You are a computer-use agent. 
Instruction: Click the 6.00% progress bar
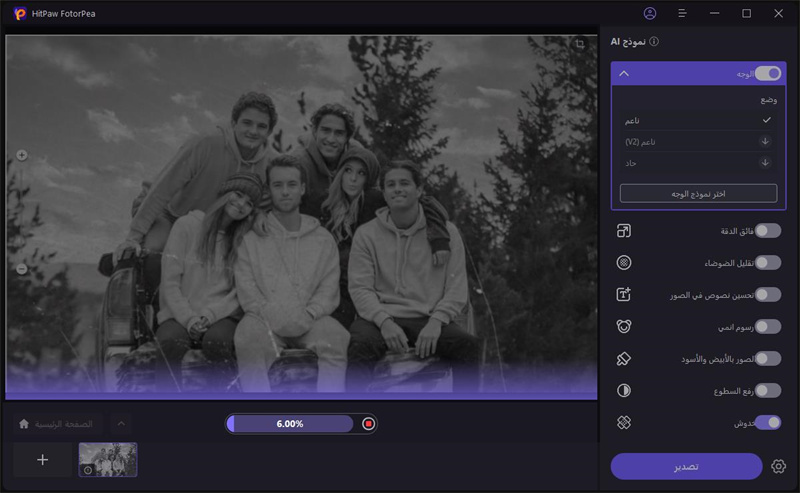(x=290, y=424)
